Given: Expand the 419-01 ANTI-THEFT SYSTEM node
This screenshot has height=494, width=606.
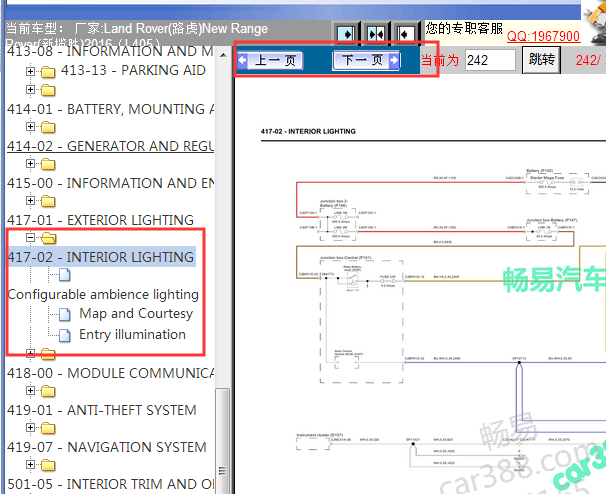Looking at the screenshot, I should 31,390.
